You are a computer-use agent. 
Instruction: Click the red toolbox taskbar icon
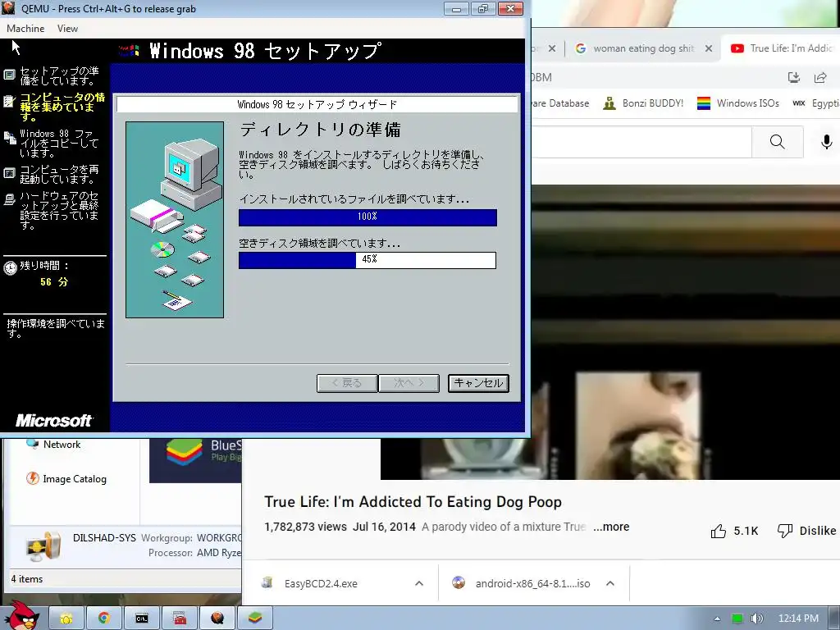[x=180, y=619]
